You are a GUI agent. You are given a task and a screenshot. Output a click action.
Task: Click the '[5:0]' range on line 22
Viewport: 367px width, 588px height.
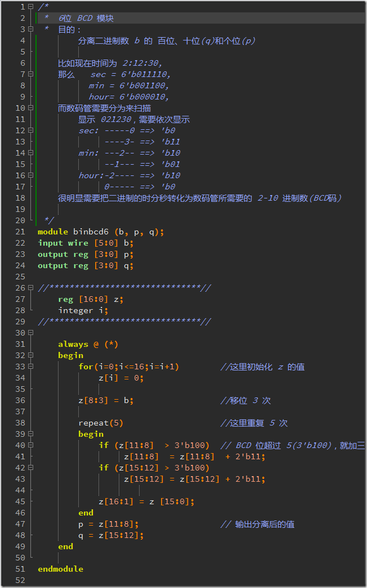106,243
